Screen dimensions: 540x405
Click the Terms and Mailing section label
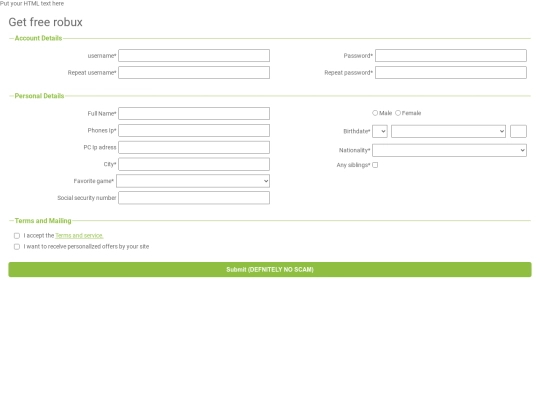tap(43, 220)
